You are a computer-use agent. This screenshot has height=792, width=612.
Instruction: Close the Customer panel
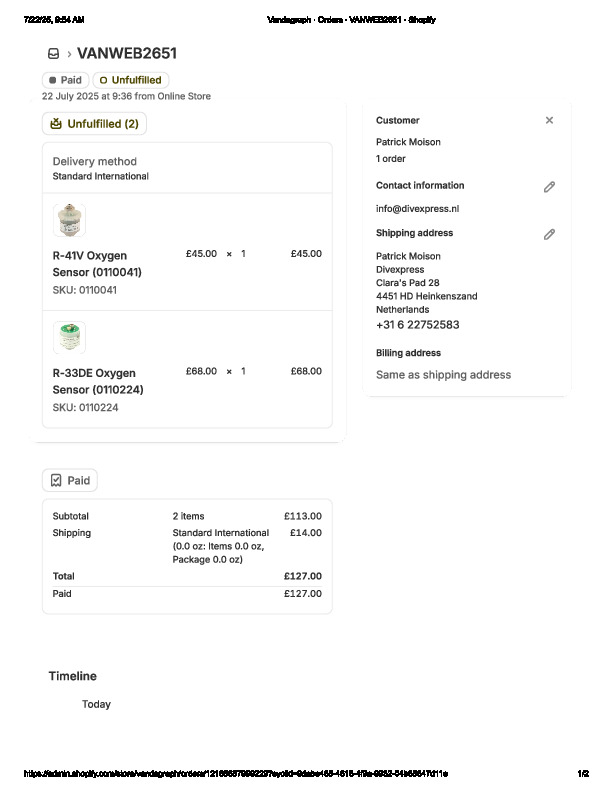click(x=549, y=120)
